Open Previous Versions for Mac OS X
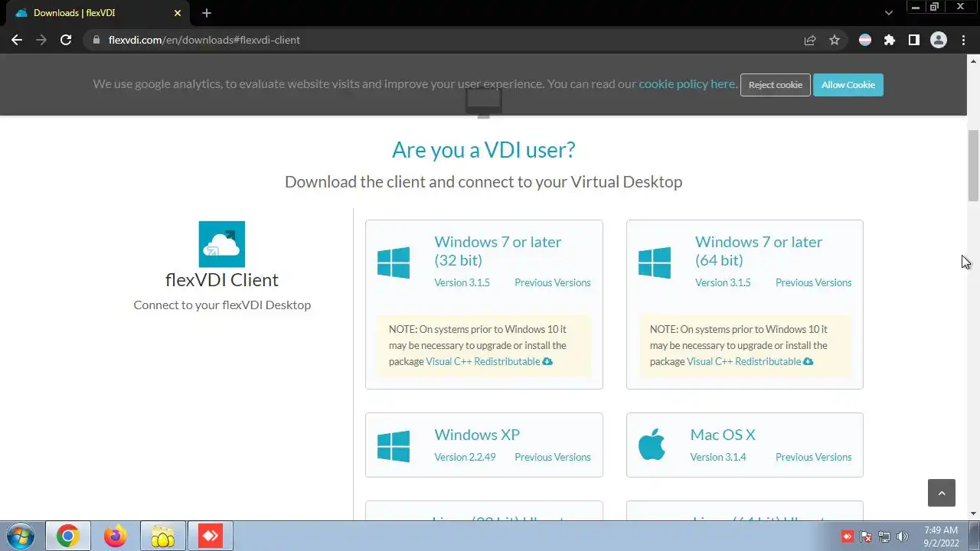The height and width of the screenshot is (551, 980). (x=813, y=457)
